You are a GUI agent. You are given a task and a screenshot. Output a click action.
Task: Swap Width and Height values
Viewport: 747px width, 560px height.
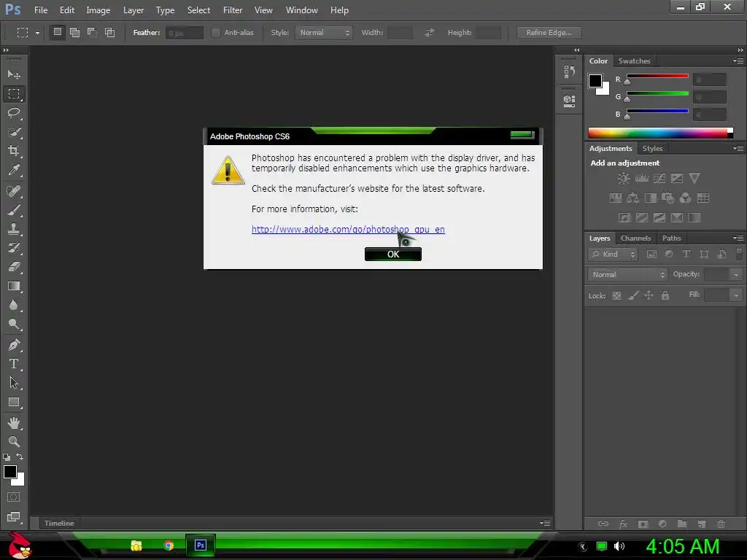click(429, 32)
